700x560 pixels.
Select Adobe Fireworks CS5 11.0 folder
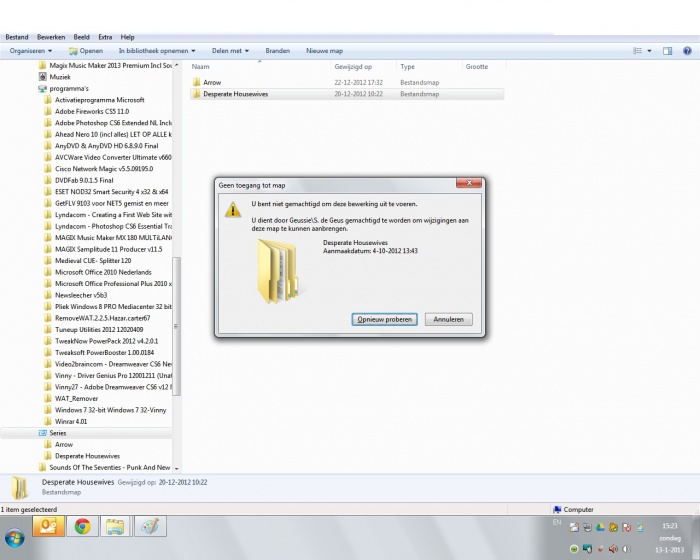click(92, 111)
